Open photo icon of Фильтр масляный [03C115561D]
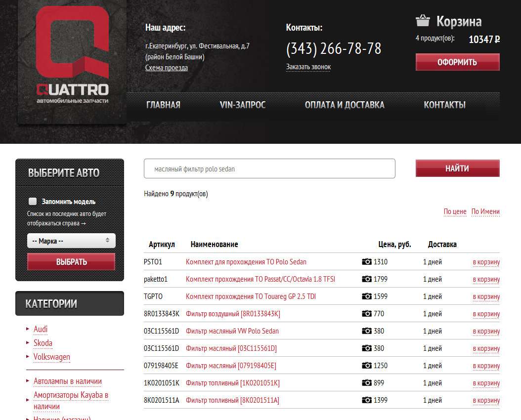The image size is (521, 420). (367, 348)
